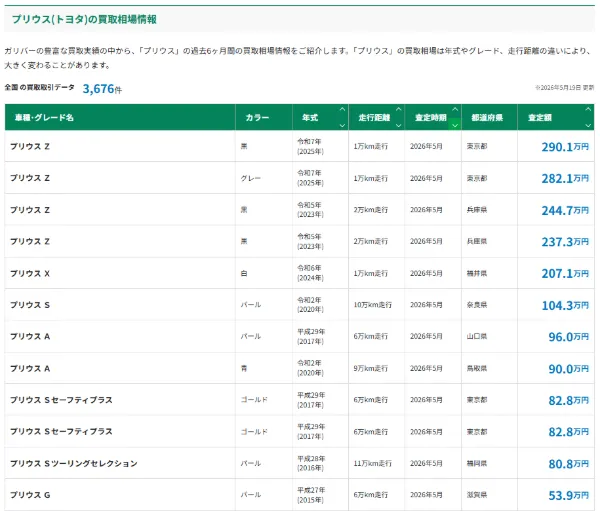Sort 年式 column ascending with up arrow
The height and width of the screenshot is (511, 600).
[342, 109]
